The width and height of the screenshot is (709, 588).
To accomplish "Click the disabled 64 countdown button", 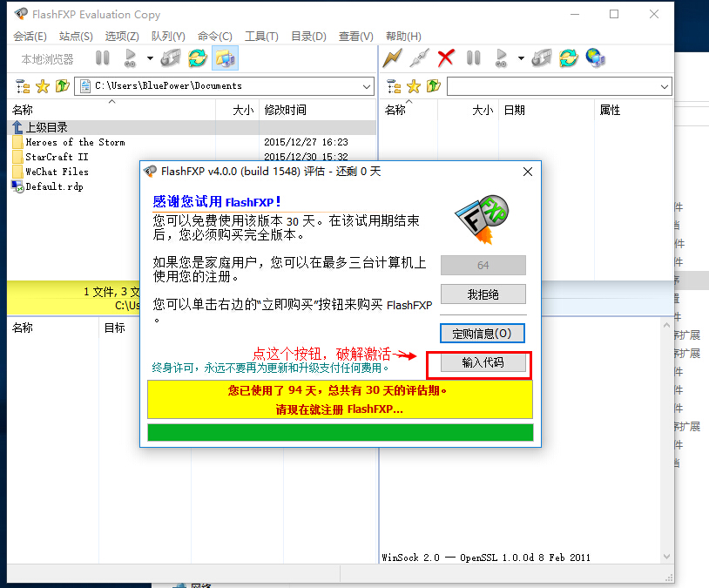I will (483, 265).
